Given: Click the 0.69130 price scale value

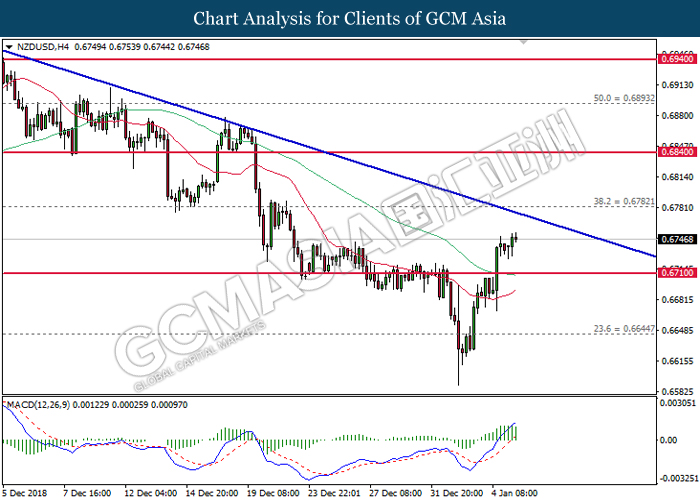Looking at the screenshot, I should point(679,85).
